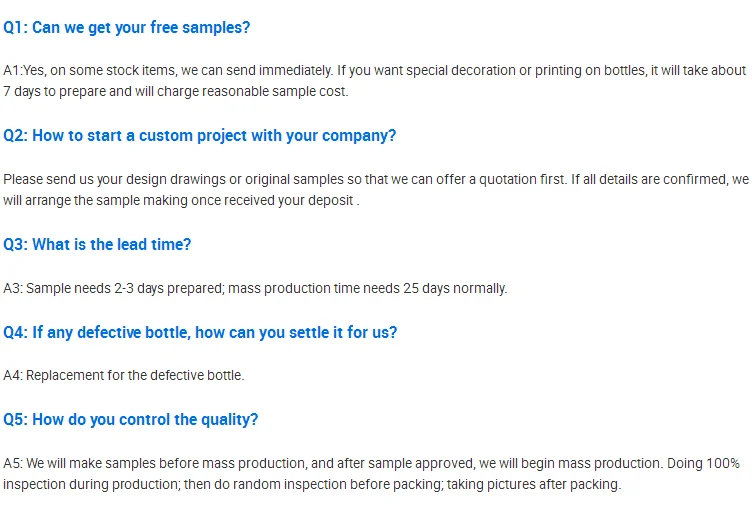Click the words 'taking pictures after packing'
Image resolution: width=752 pixels, height=516 pixels.
(535, 485)
